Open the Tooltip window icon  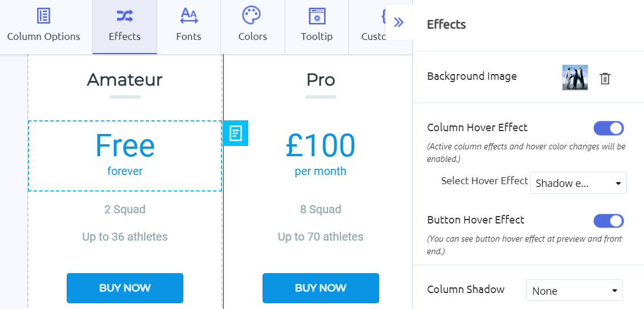point(317,17)
